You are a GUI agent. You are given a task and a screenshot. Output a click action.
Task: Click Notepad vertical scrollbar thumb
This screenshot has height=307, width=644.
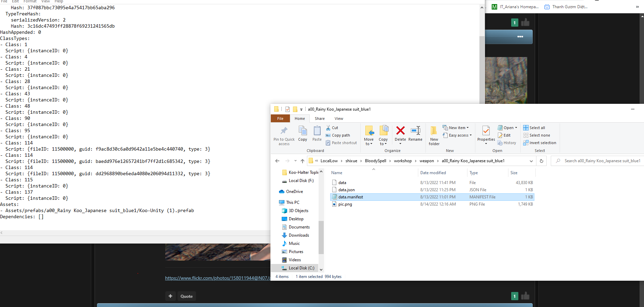pyautogui.click(x=482, y=70)
